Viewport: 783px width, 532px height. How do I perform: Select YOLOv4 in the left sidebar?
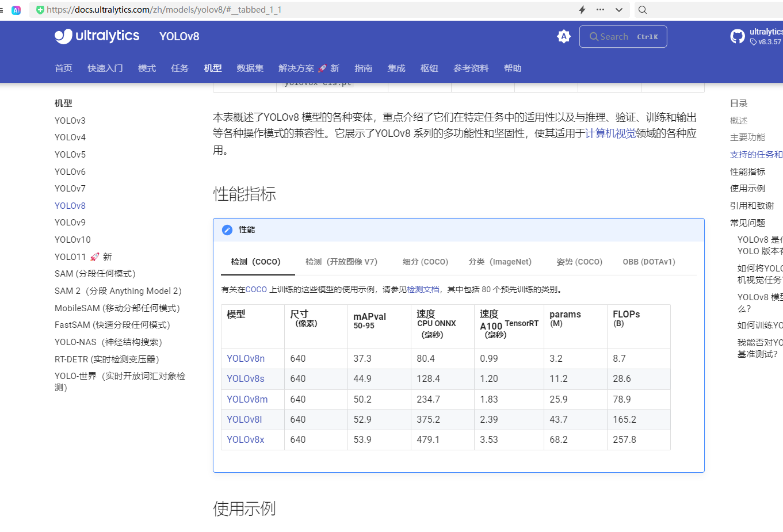tap(70, 137)
